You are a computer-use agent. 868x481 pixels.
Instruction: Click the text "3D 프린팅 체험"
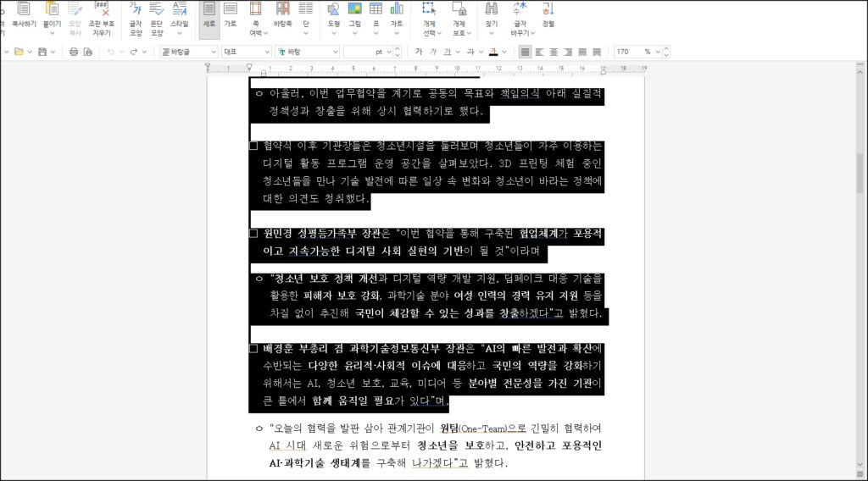tap(537, 163)
